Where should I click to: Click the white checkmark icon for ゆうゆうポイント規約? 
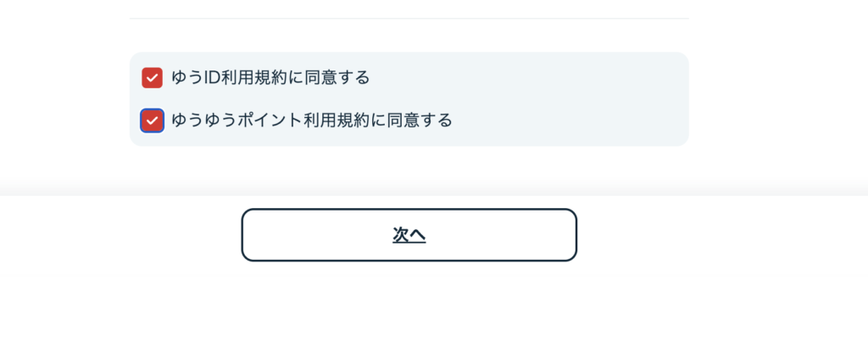coord(152,121)
